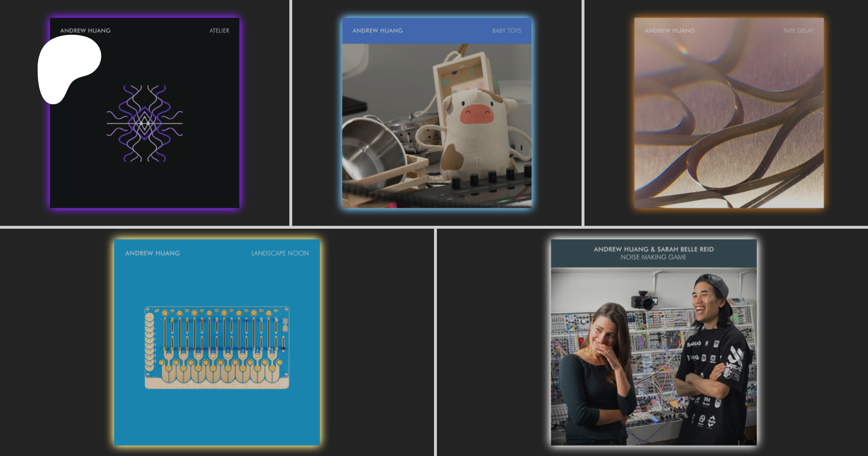Viewport: 868px width, 456px height.
Task: Click the LANDSCAPE NOON title text
Action: click(280, 253)
